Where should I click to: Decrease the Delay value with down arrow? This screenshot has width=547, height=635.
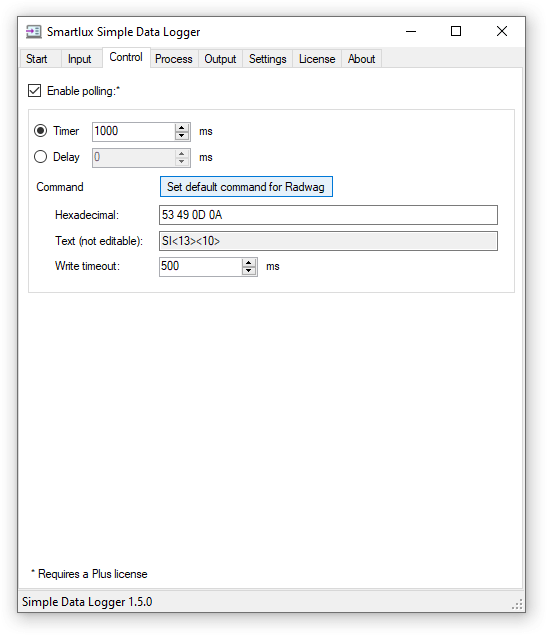point(182,162)
